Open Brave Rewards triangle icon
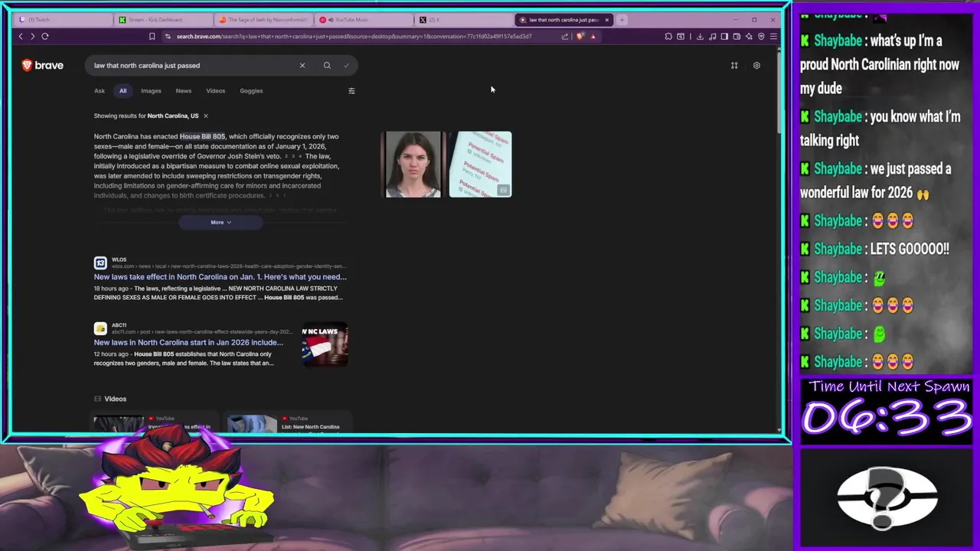Screen dimensions: 980x551 click(x=593, y=36)
